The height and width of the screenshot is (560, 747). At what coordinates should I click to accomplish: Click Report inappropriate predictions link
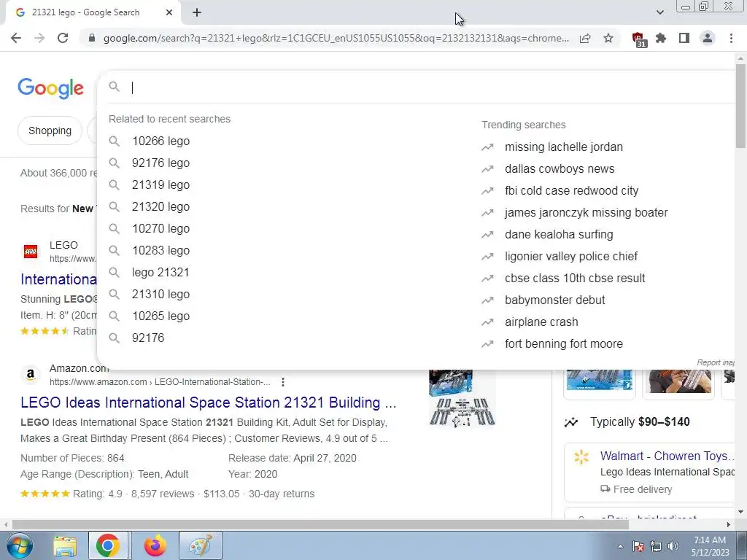[716, 362]
